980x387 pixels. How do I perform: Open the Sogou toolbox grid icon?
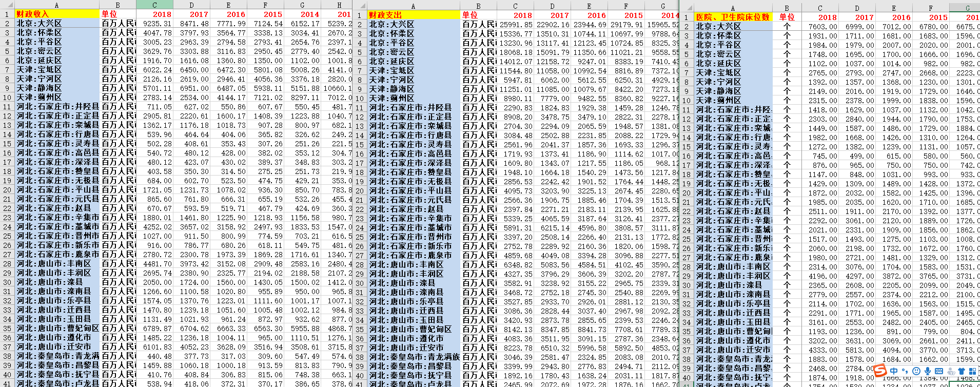click(972, 371)
